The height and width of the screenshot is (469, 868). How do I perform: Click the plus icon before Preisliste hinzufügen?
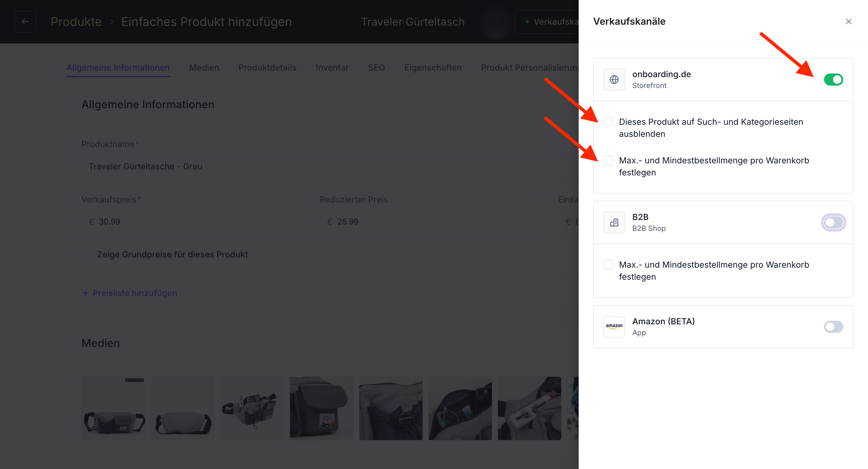86,293
